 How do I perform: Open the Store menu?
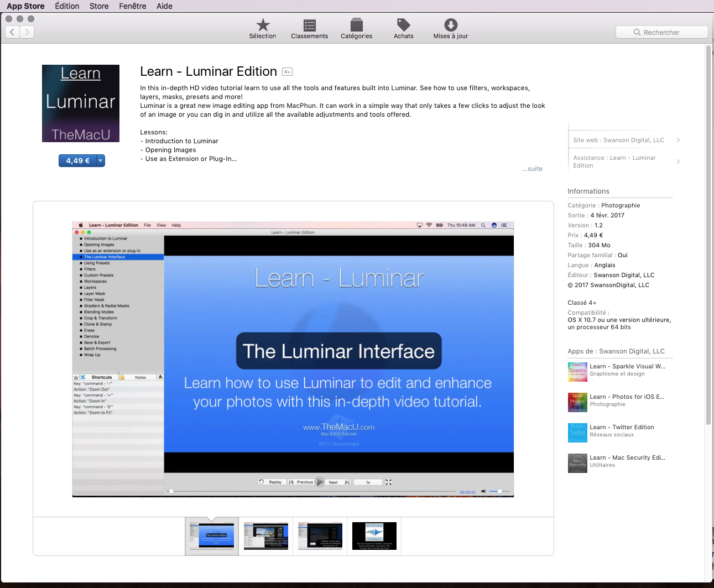pyautogui.click(x=99, y=6)
